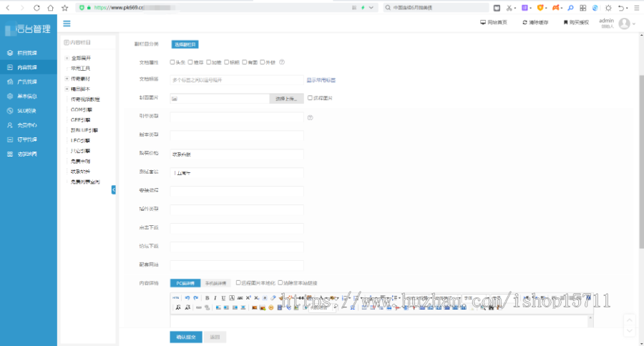Expand the 传奇素材 tree node
This screenshot has width=644, height=346.
coord(67,79)
